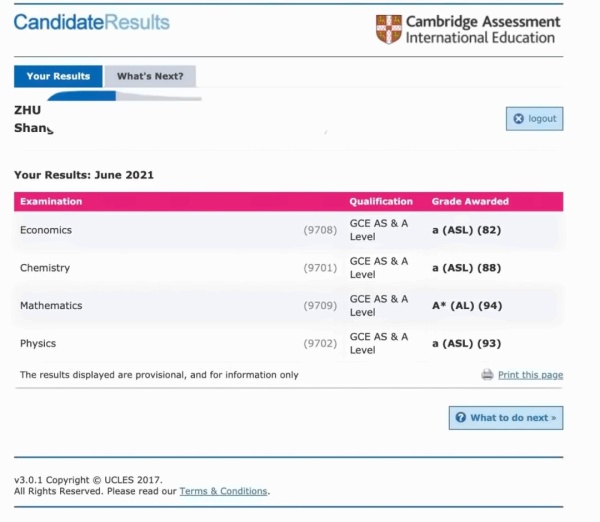Select the Physics row name
This screenshot has width=600, height=522.
coord(38,343)
